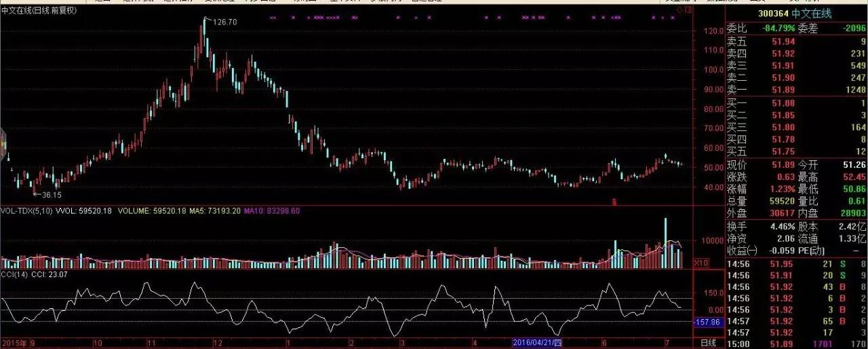Click the 最高 52.45 high value

point(854,177)
